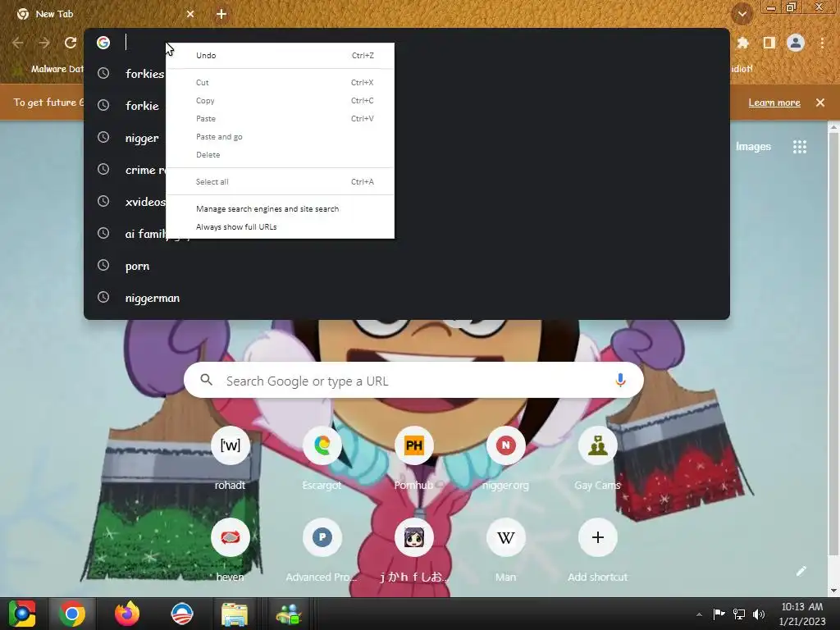Click the back navigation arrow

(18, 43)
